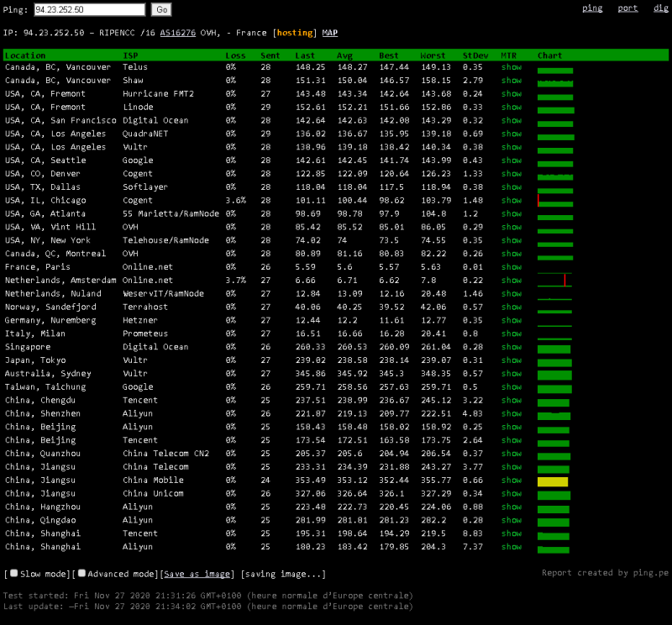Open the ping tool link
672x625 pixels.
point(592,8)
